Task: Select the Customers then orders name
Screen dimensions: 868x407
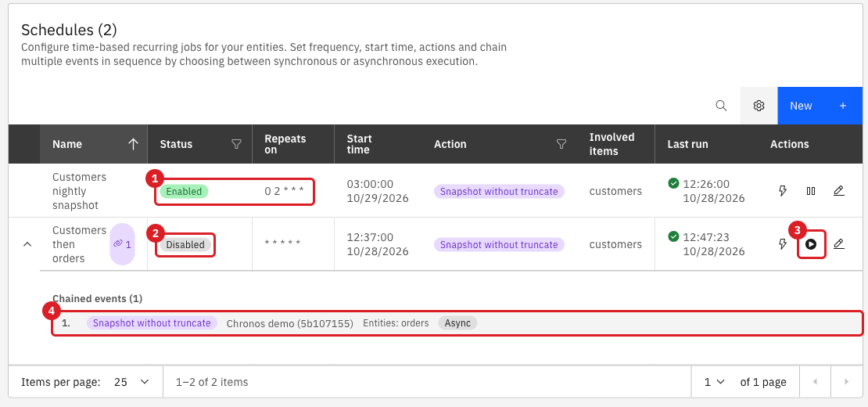Action: (79, 244)
